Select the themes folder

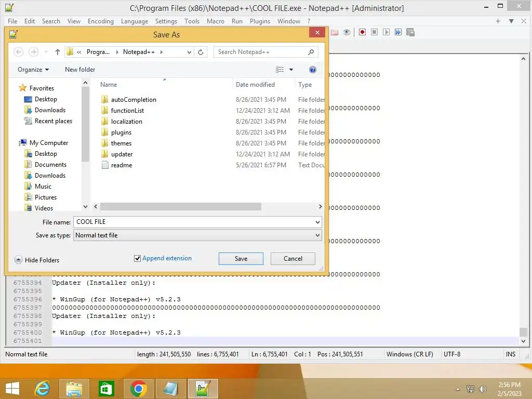121,143
